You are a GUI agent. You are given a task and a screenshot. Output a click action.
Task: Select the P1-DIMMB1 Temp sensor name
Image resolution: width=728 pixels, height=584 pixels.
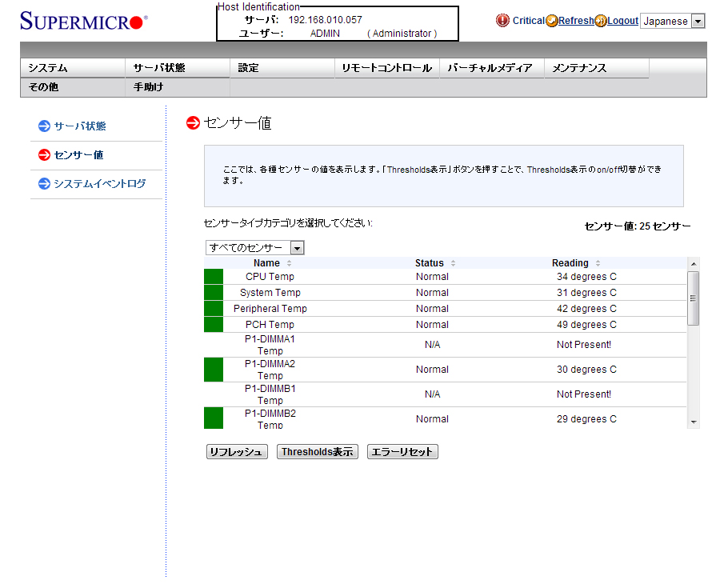[x=270, y=394]
